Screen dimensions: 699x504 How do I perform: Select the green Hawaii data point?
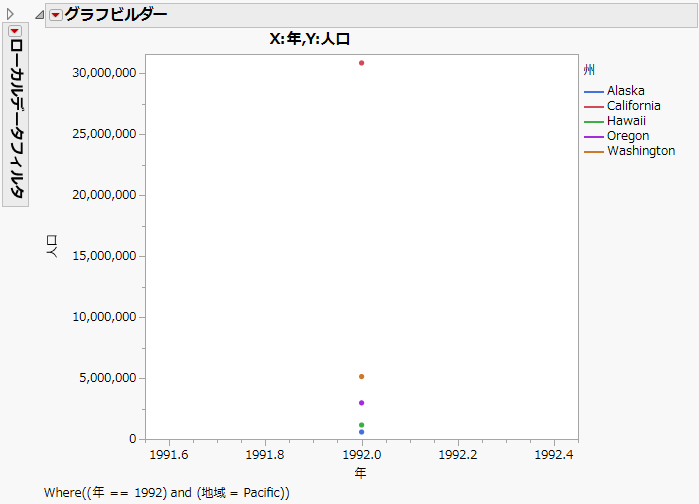click(362, 425)
